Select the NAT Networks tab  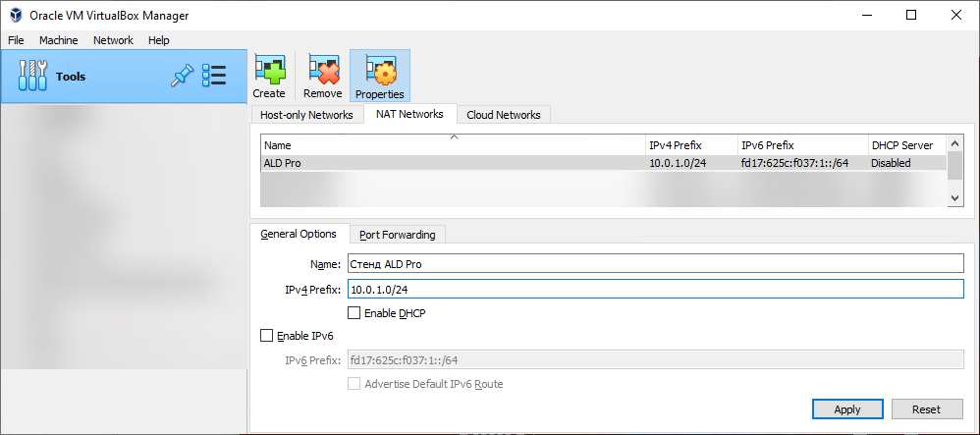(410, 114)
